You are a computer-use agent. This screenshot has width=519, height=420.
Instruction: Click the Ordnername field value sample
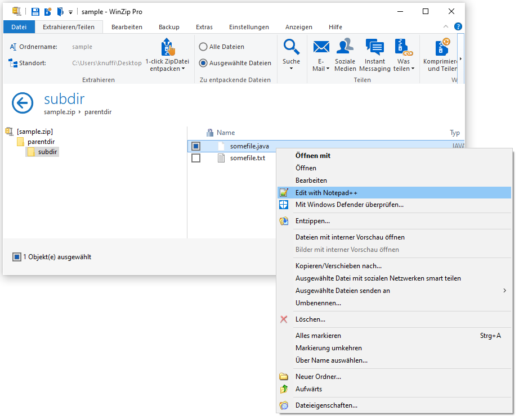[x=82, y=47]
